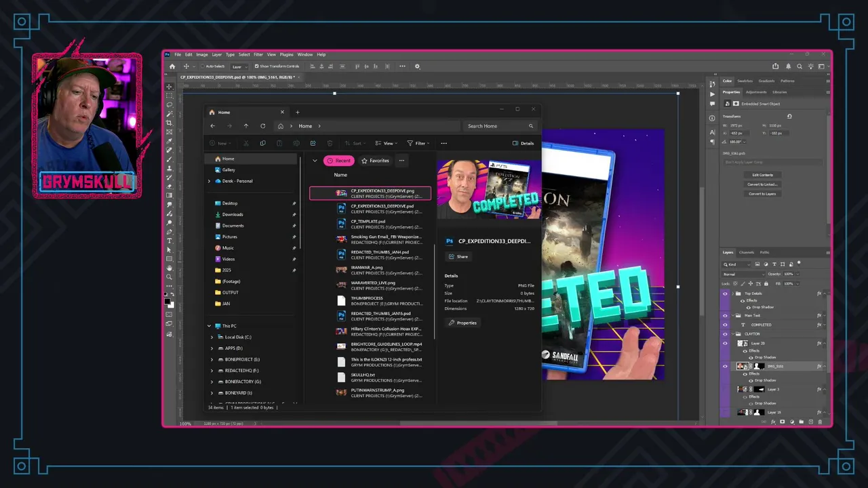Viewport: 868px width, 488px height.
Task: Open a new File Explorer tab
Action: (297, 113)
